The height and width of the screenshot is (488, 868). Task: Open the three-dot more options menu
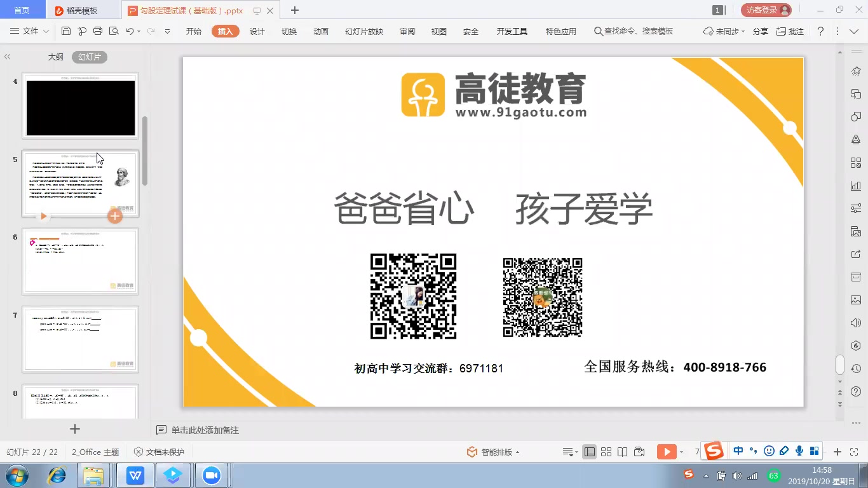[838, 31]
